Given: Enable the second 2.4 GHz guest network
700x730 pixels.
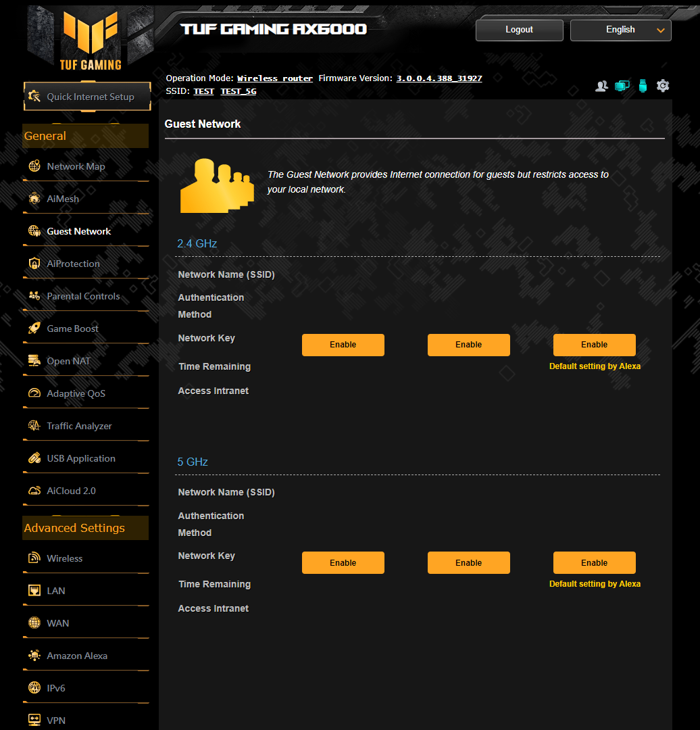Looking at the screenshot, I should tap(469, 345).
